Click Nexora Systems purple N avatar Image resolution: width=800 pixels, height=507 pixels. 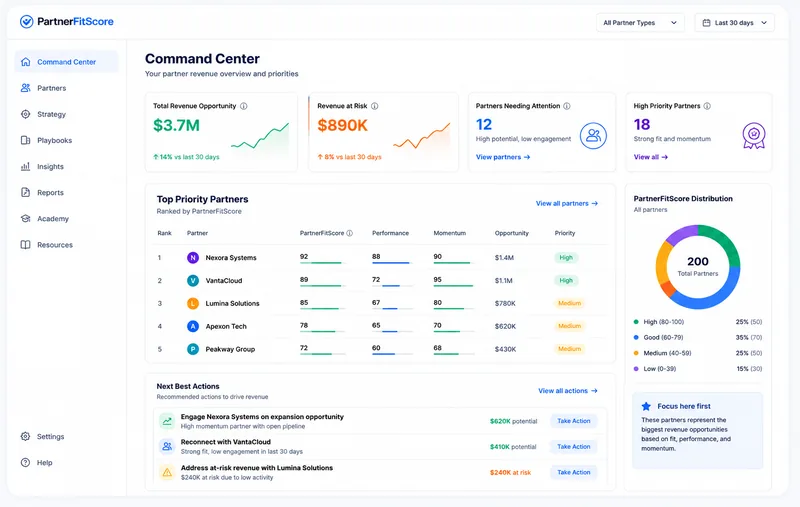pos(193,258)
